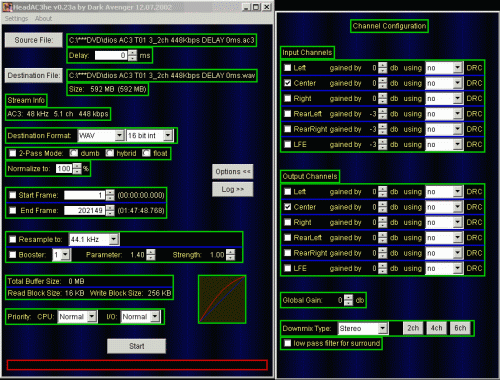Adjust Input RearLeft gain stepper

(383, 114)
